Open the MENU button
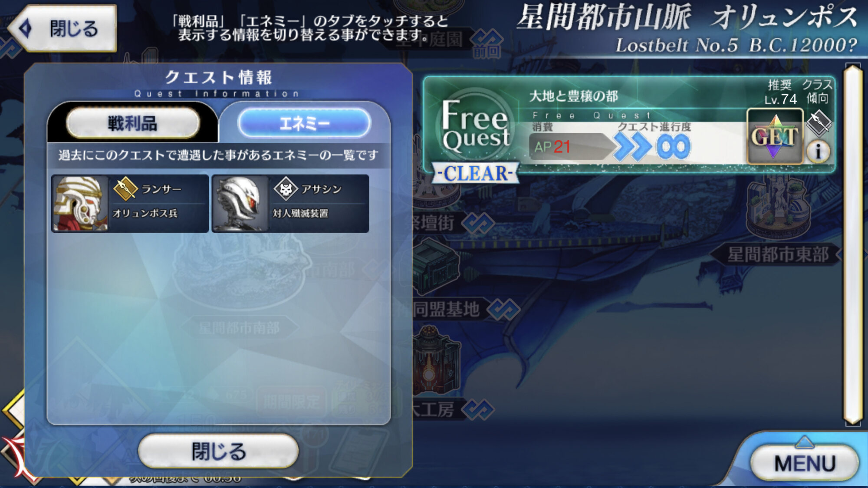Image resolution: width=868 pixels, height=488 pixels. click(x=805, y=463)
